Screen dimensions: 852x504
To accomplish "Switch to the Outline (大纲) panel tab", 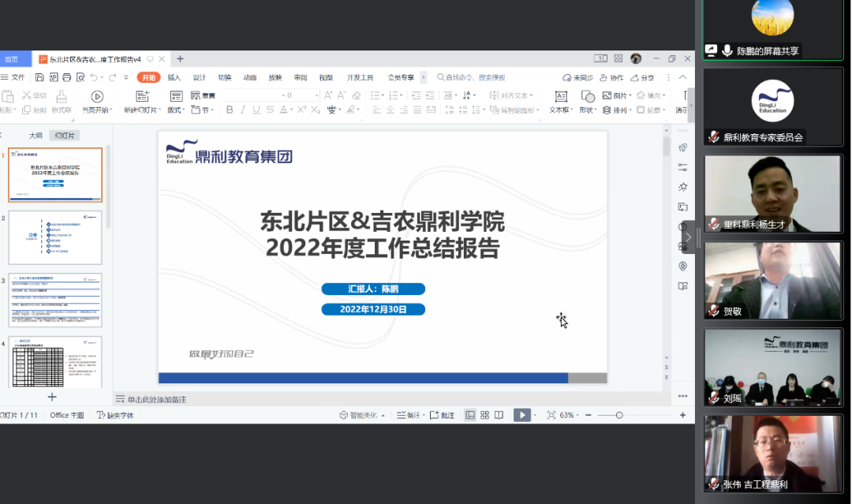I will pos(35,135).
